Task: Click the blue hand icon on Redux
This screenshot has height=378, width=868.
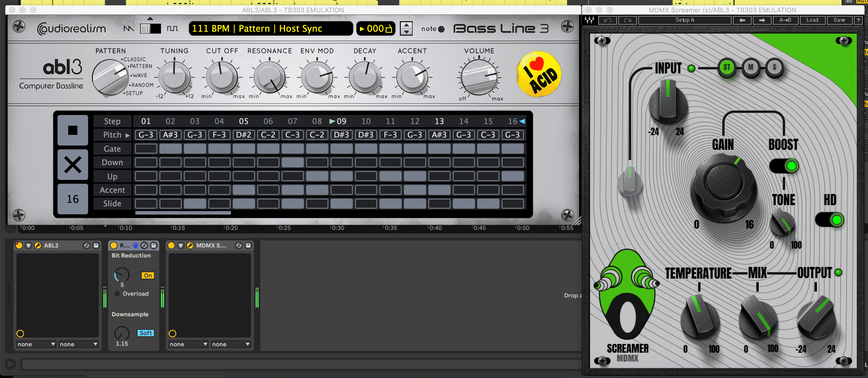Action: click(135, 245)
